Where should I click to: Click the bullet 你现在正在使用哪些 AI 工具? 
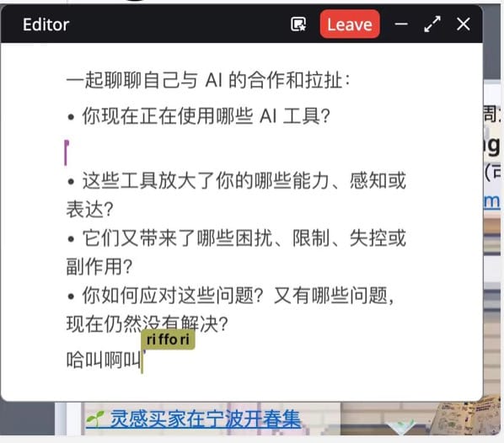point(199,116)
